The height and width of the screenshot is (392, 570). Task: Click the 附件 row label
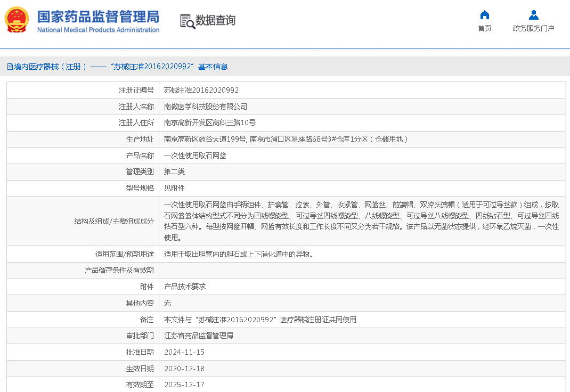(147, 287)
